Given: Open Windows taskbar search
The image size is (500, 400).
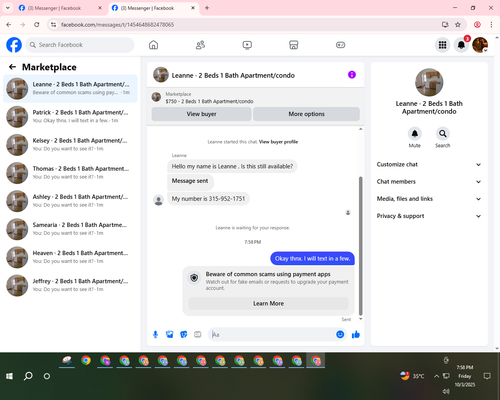Looking at the screenshot, I should click(28, 376).
